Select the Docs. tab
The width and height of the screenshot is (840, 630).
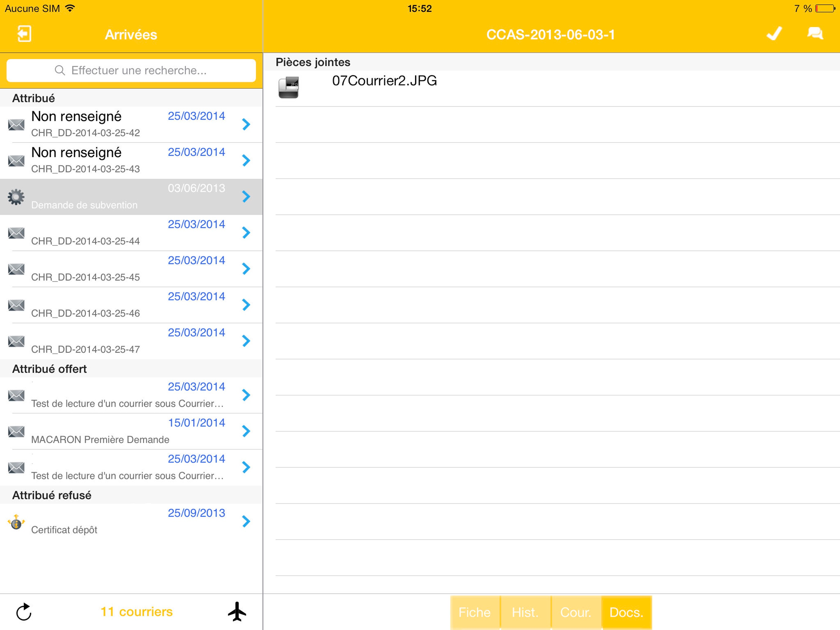coord(627,612)
